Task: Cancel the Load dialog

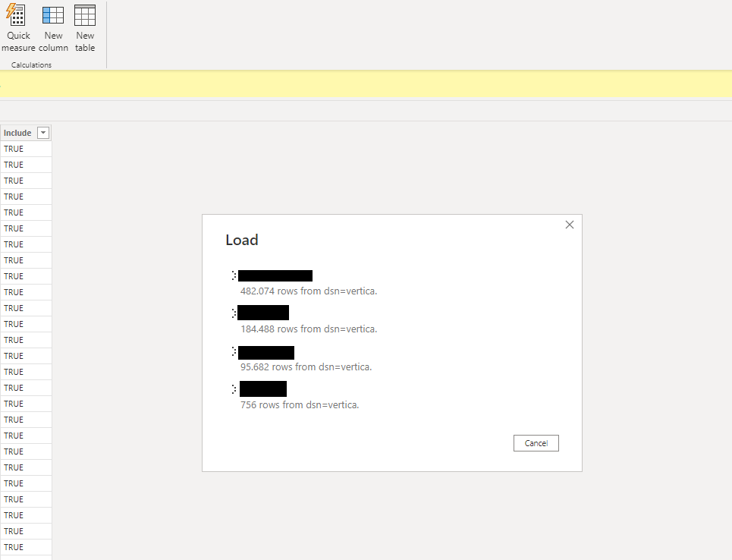Action: point(536,443)
